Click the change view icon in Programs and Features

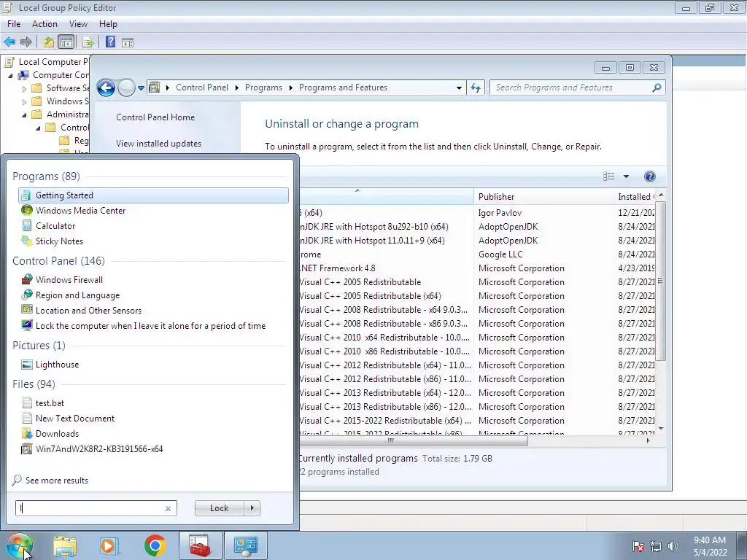(x=609, y=176)
